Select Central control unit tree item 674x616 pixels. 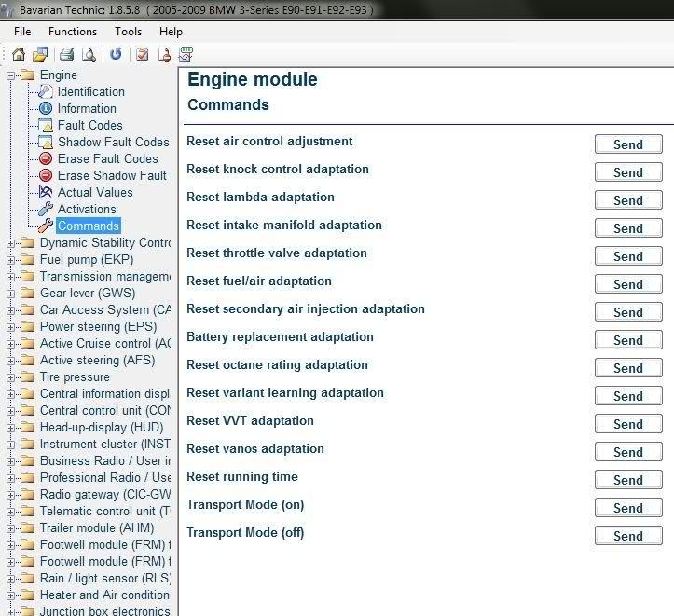coord(105,411)
